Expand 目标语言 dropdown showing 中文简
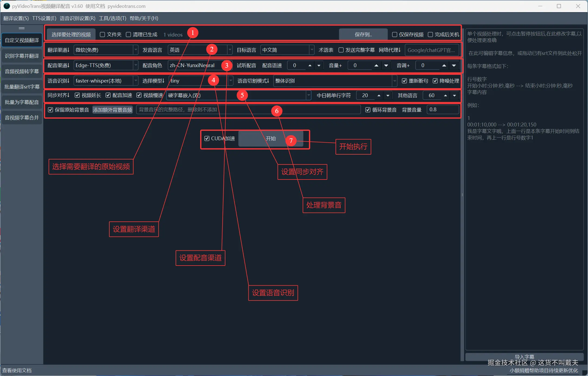The image size is (588, 376). point(287,50)
